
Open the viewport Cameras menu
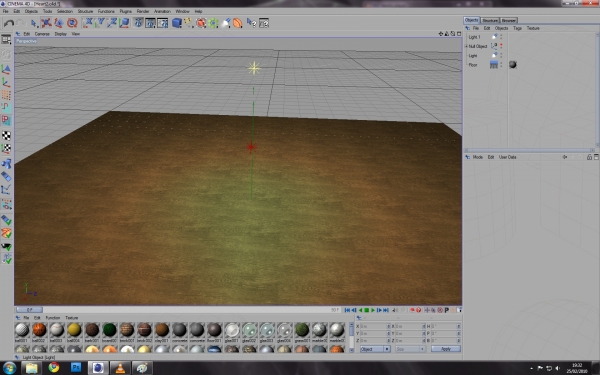(x=42, y=34)
